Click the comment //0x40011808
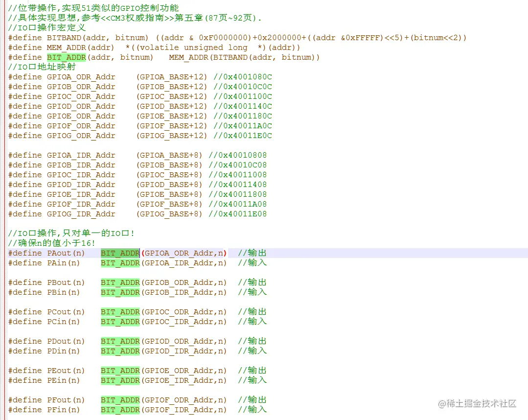 coord(237,194)
